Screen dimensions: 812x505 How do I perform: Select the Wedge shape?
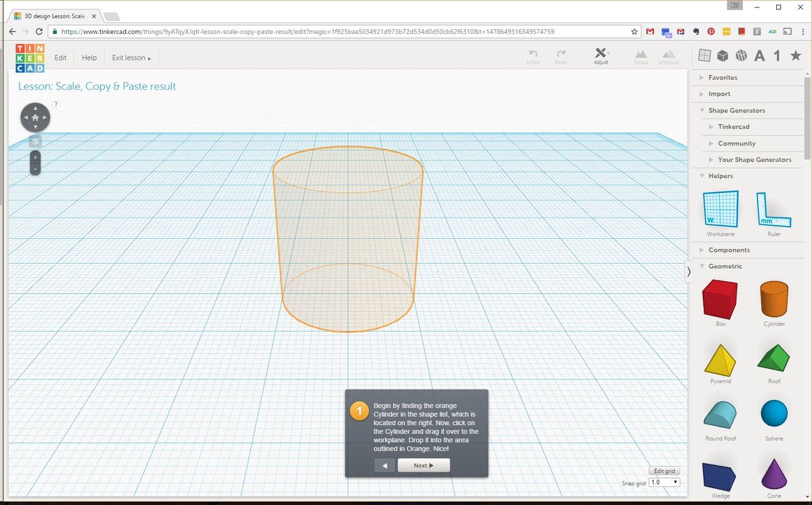point(719,475)
